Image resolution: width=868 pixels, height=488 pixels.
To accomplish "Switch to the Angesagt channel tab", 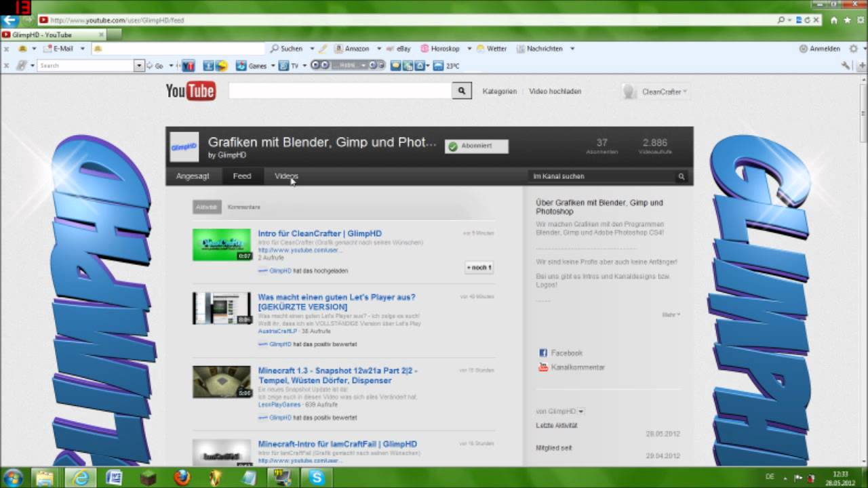I will point(193,176).
